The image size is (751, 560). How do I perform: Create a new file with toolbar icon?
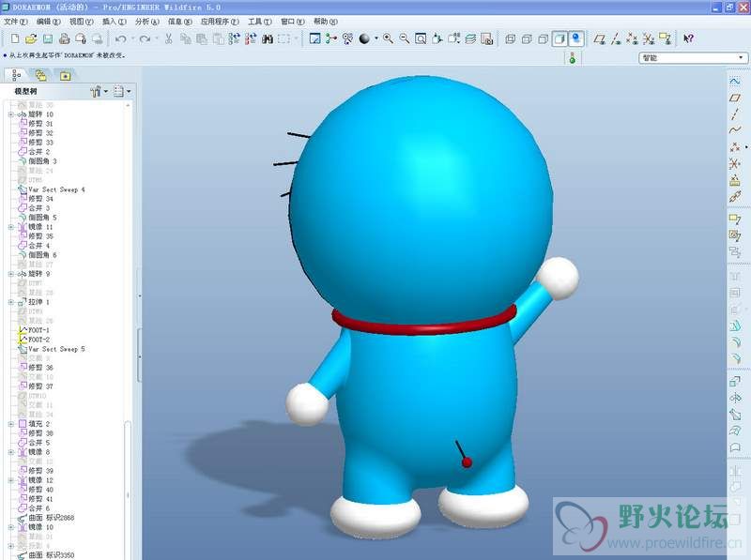coord(15,38)
